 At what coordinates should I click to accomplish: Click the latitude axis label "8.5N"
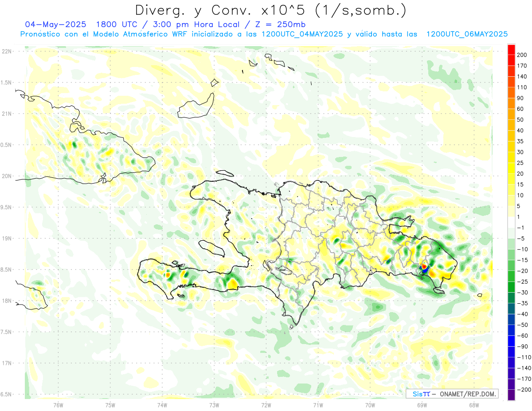[x=7, y=270]
